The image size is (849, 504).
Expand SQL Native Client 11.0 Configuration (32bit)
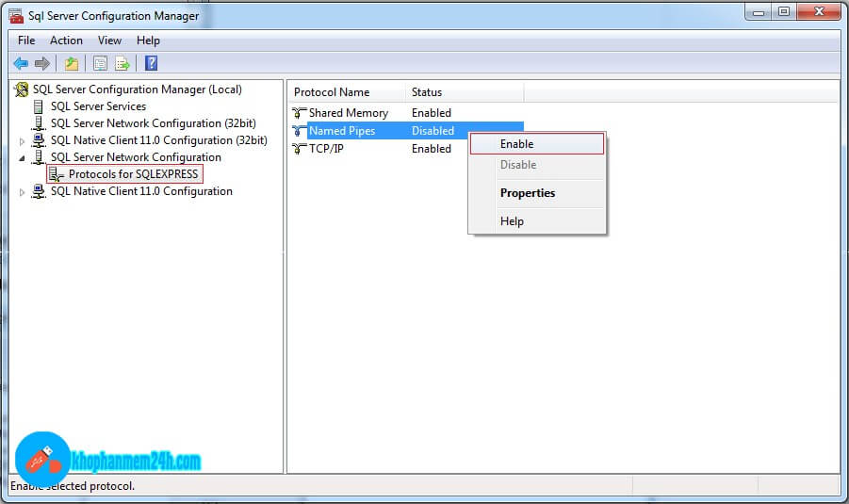23,140
